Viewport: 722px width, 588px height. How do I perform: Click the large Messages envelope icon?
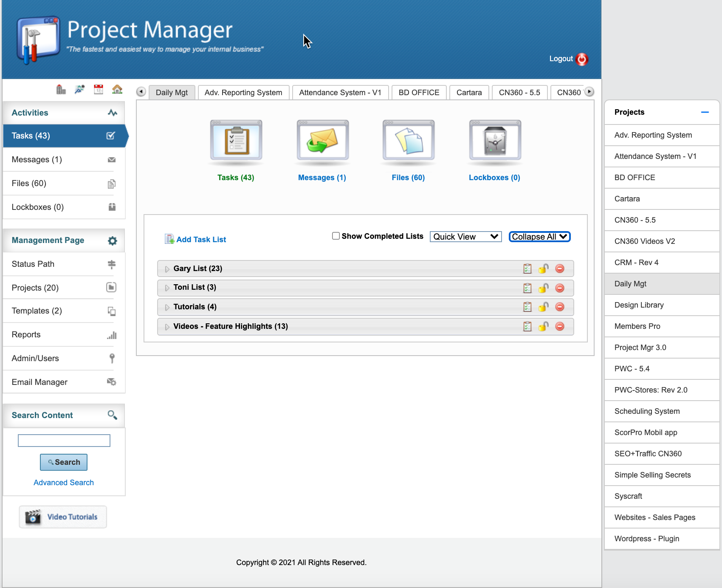click(x=323, y=140)
